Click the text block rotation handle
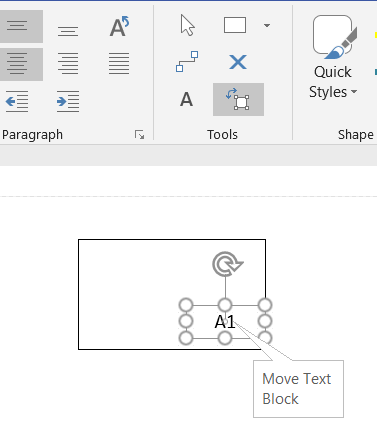The width and height of the screenshot is (377, 425). [227, 264]
